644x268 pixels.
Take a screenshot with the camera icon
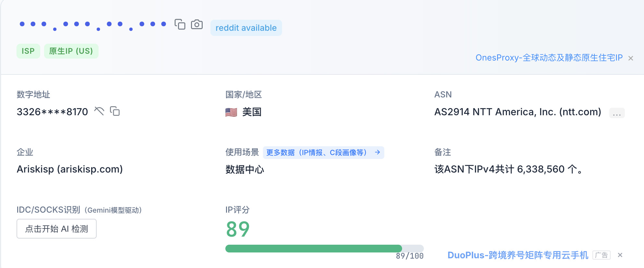tap(197, 24)
